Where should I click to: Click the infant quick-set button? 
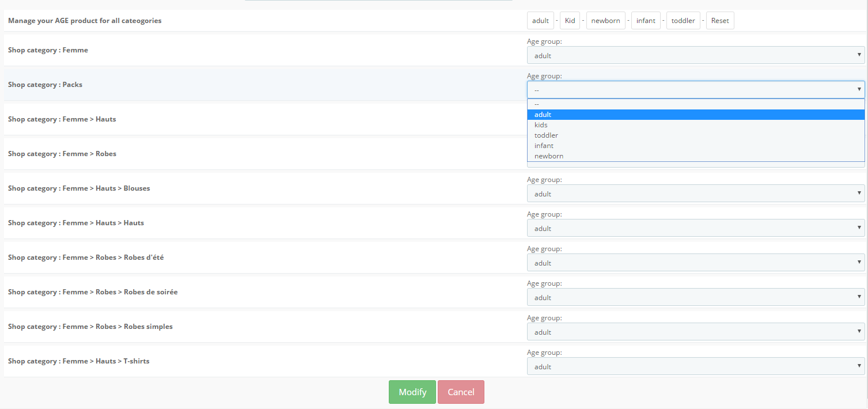[646, 21]
